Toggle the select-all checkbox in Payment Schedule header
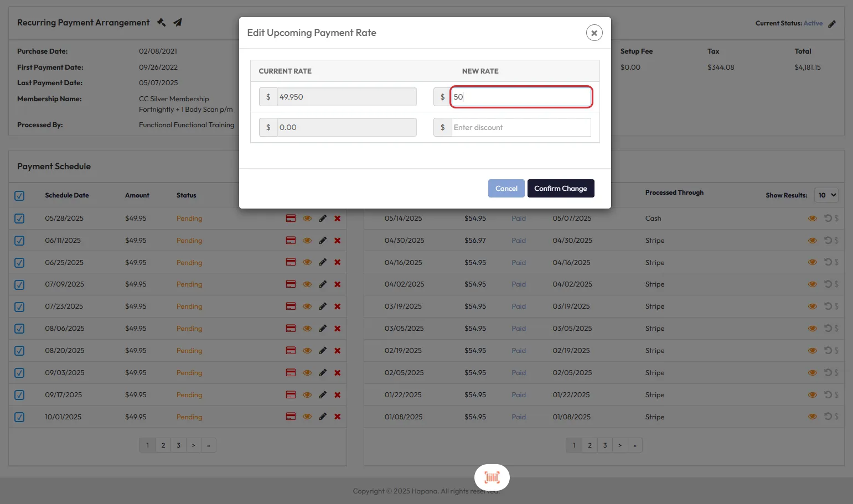853x504 pixels. 19,196
